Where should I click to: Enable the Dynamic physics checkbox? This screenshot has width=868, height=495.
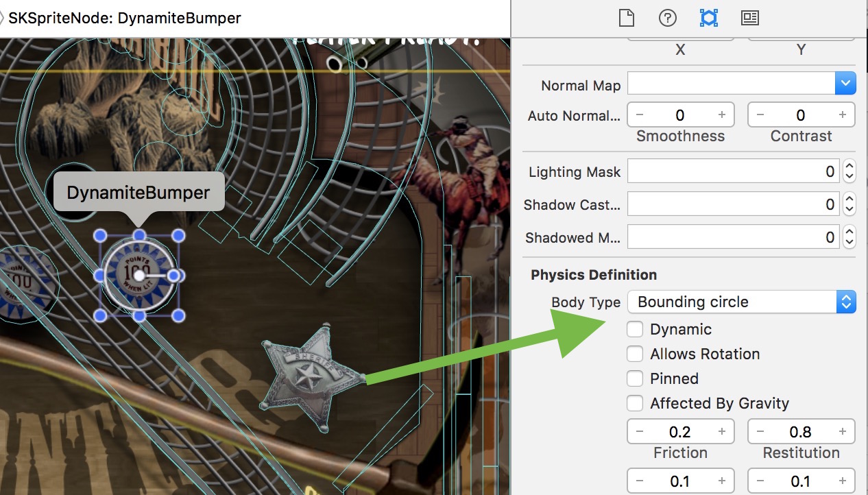[x=635, y=329]
